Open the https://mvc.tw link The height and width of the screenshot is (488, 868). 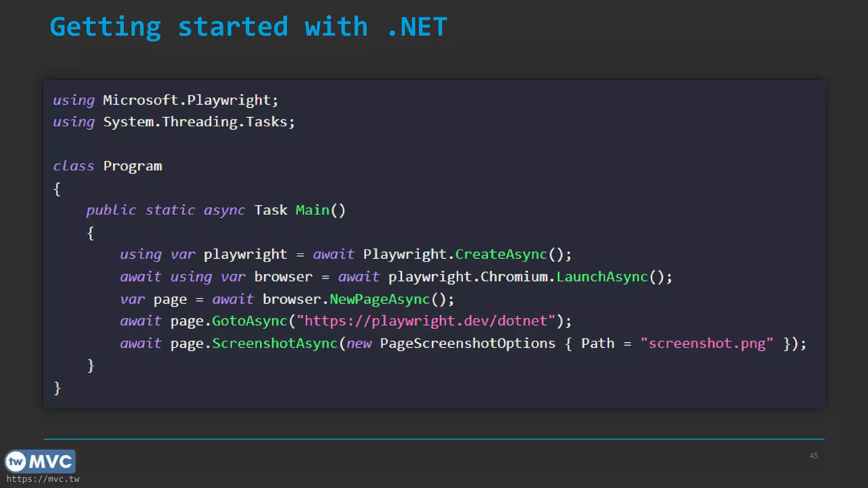(43, 479)
